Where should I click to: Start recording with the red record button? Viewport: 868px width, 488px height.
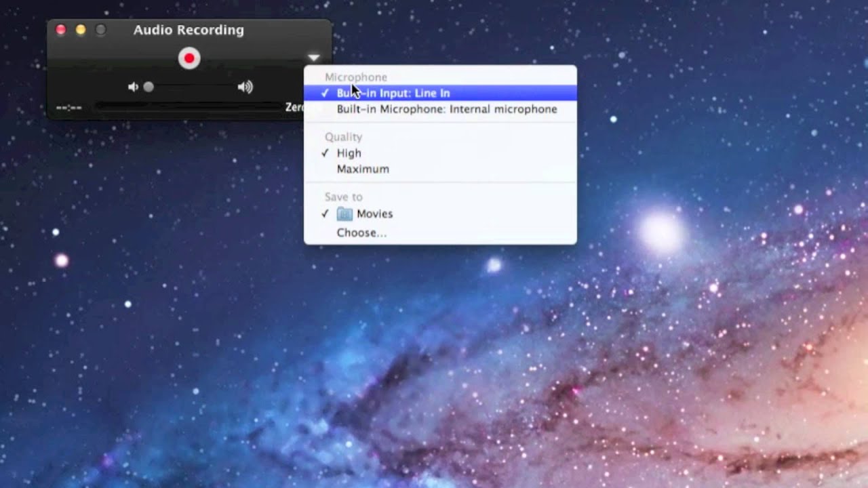tap(189, 58)
